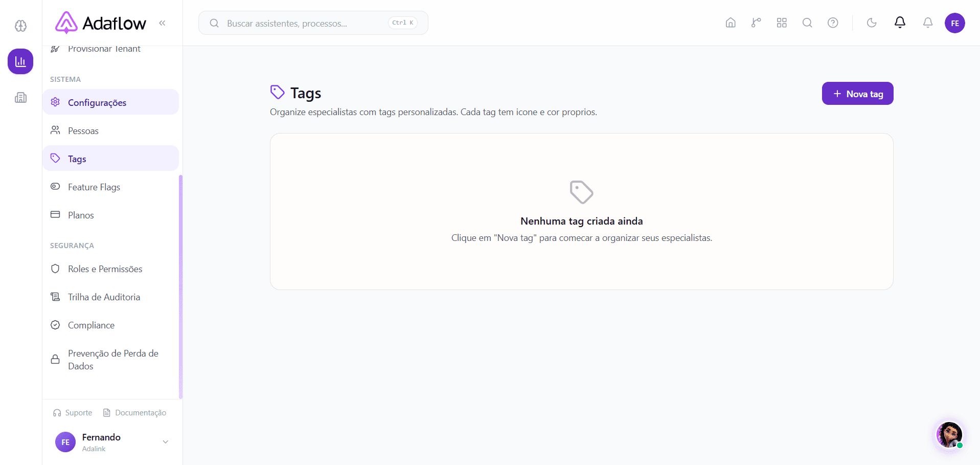The image size is (980, 465).
Task: Click the Adaflow logo
Action: point(100,23)
